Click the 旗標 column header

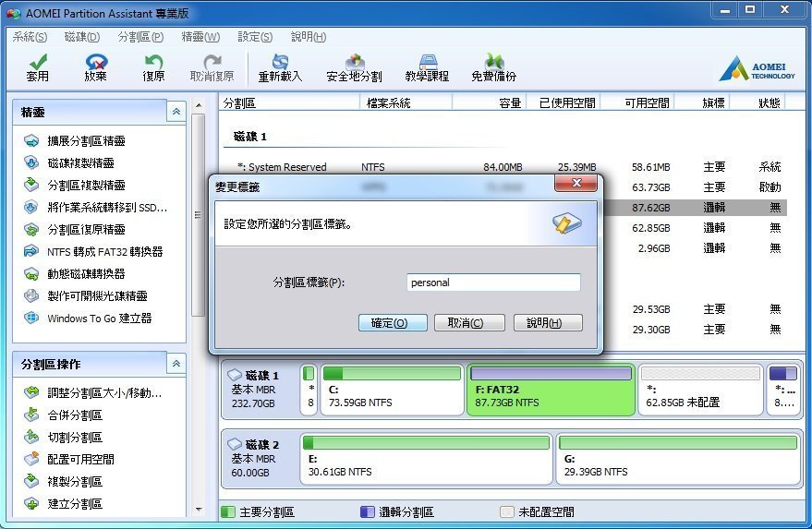pos(702,103)
